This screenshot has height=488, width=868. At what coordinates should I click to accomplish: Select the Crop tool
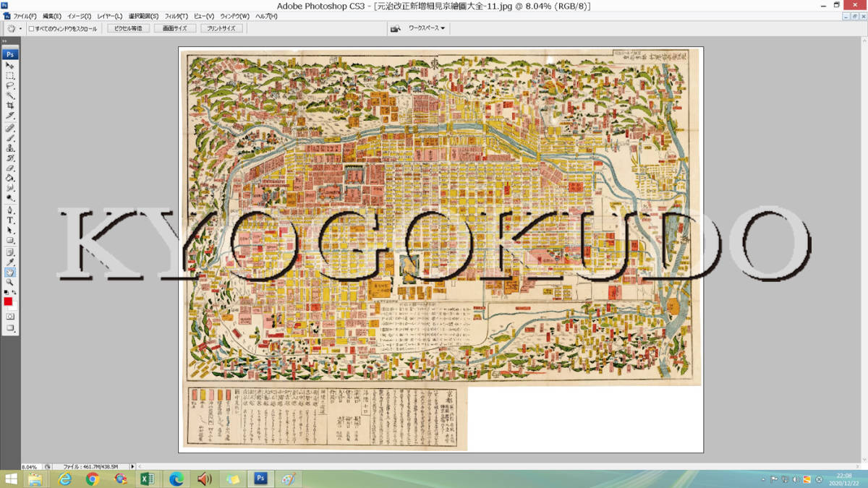[x=10, y=106]
